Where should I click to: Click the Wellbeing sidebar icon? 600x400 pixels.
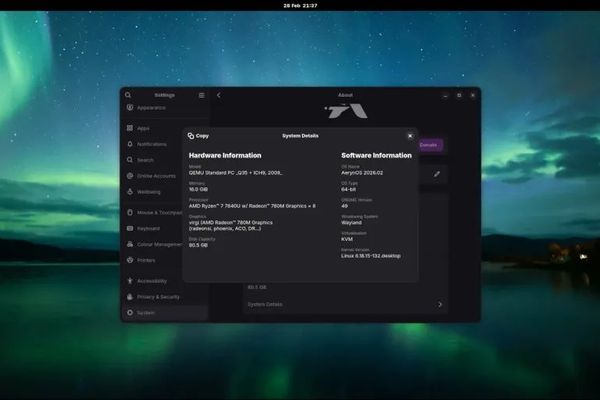tap(130, 192)
